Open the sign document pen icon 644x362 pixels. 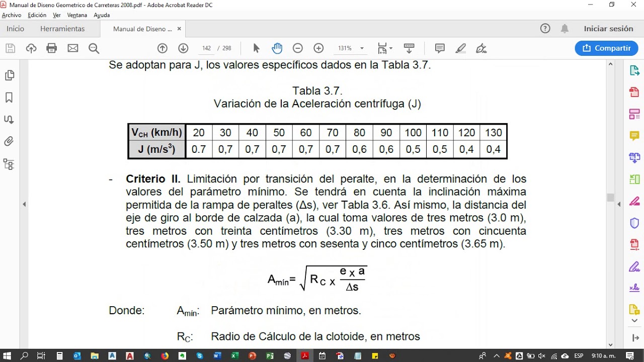[481, 48]
